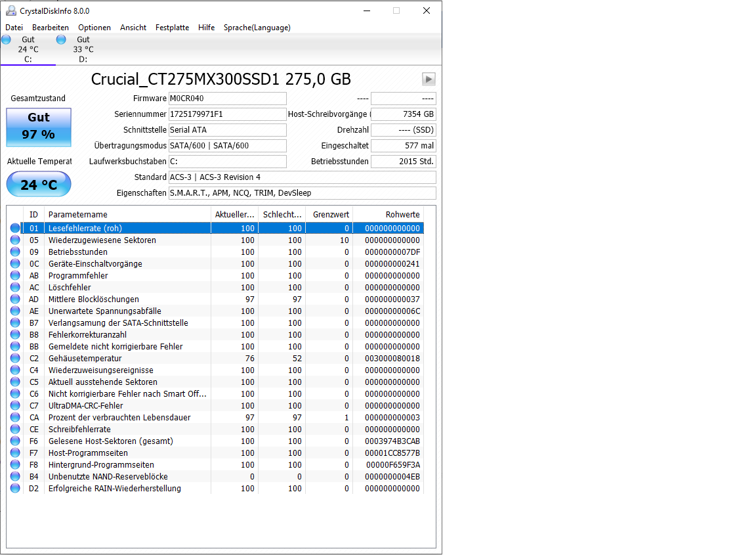The width and height of the screenshot is (756, 555).
Task: Click status icon of Mittlere Blocklöschungen row
Action: click(x=15, y=300)
